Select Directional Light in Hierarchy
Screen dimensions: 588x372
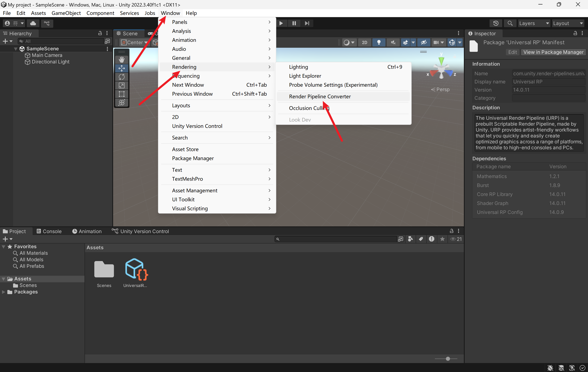coord(51,62)
